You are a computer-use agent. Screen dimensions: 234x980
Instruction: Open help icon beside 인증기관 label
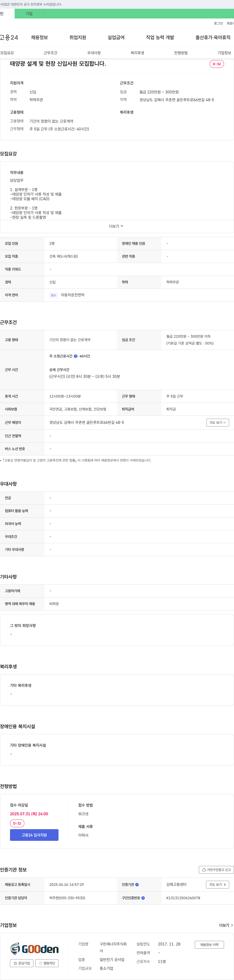point(137,885)
